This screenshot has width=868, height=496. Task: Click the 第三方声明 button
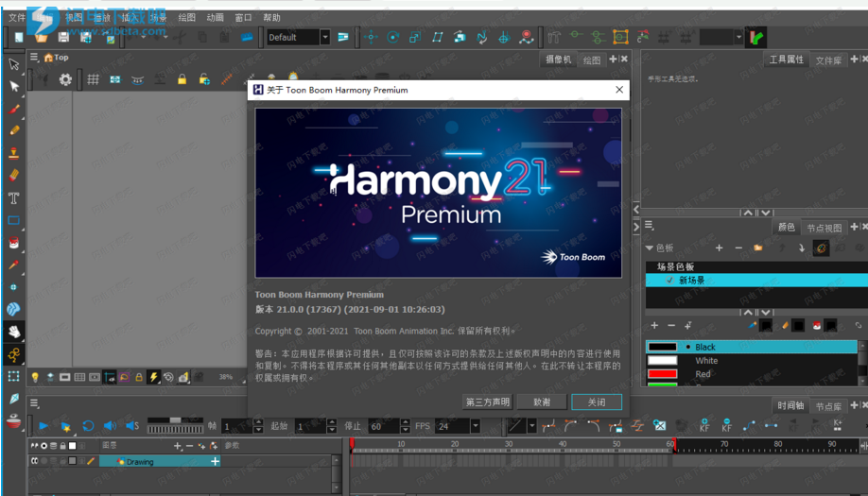click(487, 402)
